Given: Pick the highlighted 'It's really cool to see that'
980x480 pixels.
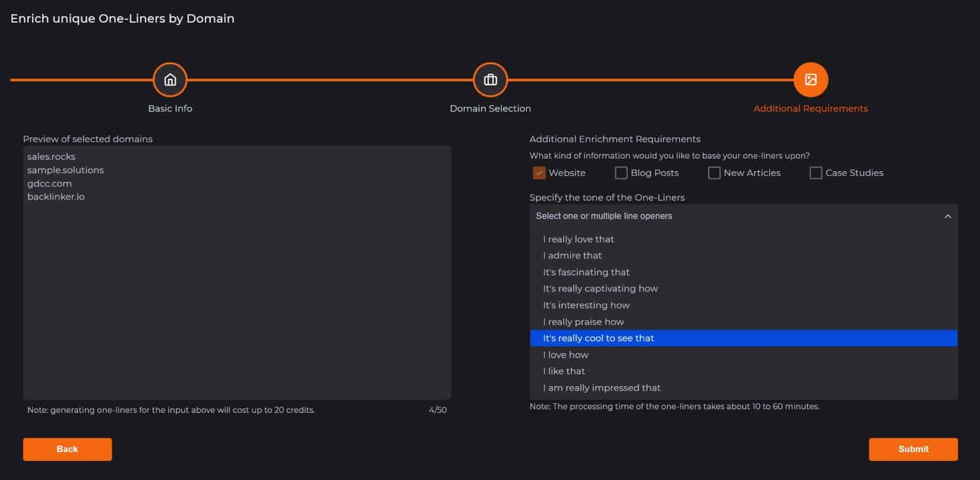Looking at the screenshot, I should point(598,338).
